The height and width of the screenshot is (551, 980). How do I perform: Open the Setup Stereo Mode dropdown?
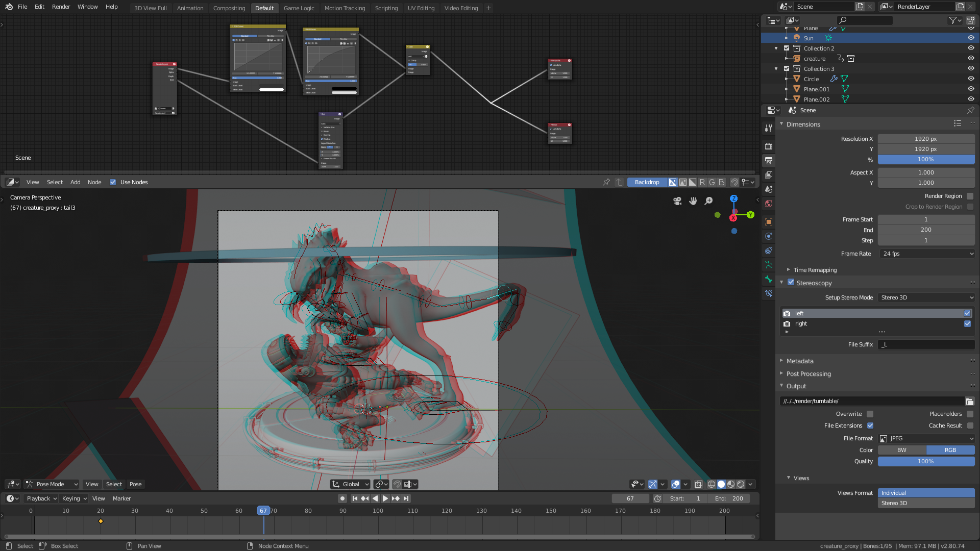click(926, 297)
